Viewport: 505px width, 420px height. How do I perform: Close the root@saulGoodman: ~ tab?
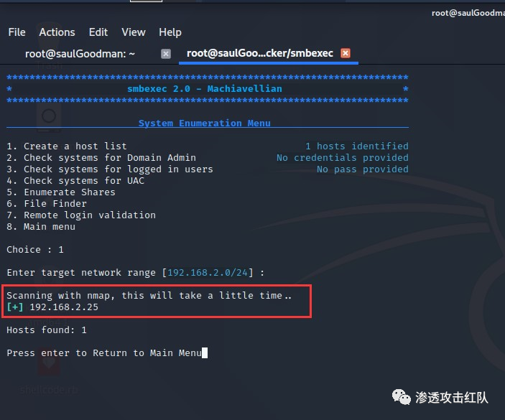pos(166,54)
